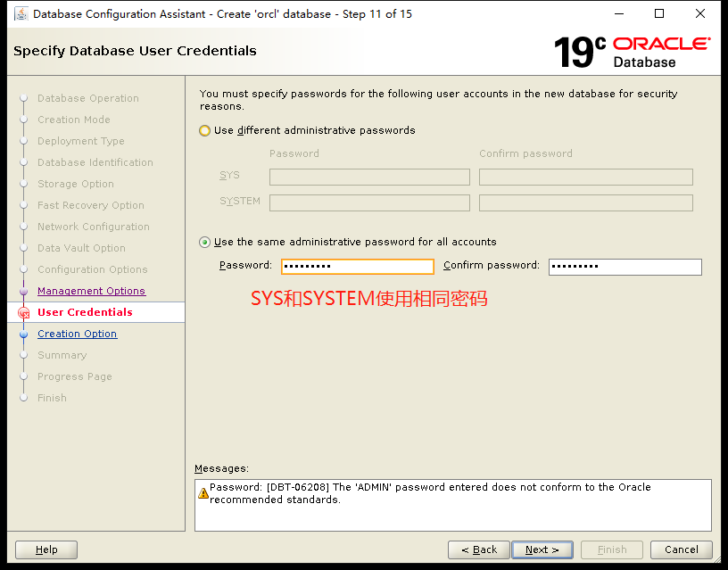This screenshot has height=570, width=728.
Task: Click the Database Identification step label
Action: coord(95,162)
